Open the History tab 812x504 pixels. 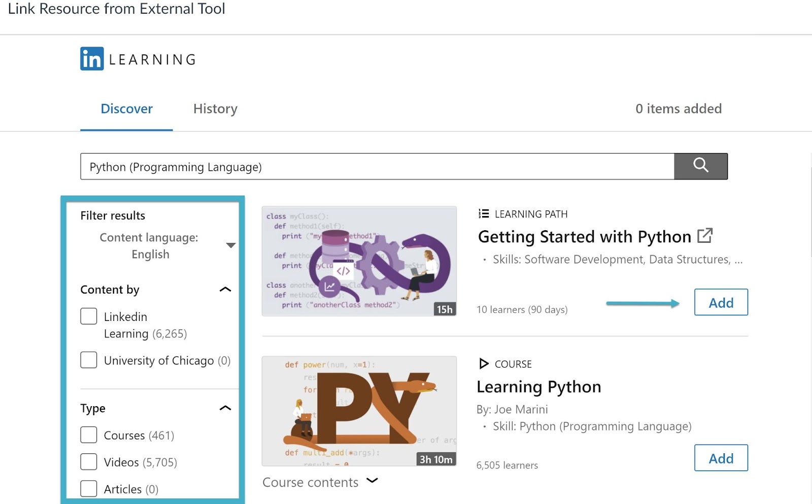(215, 109)
